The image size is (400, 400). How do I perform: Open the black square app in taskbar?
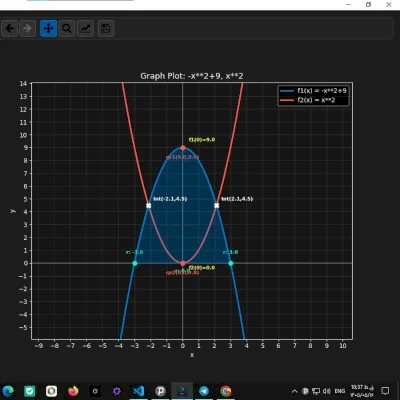pyautogui.click(x=95, y=391)
